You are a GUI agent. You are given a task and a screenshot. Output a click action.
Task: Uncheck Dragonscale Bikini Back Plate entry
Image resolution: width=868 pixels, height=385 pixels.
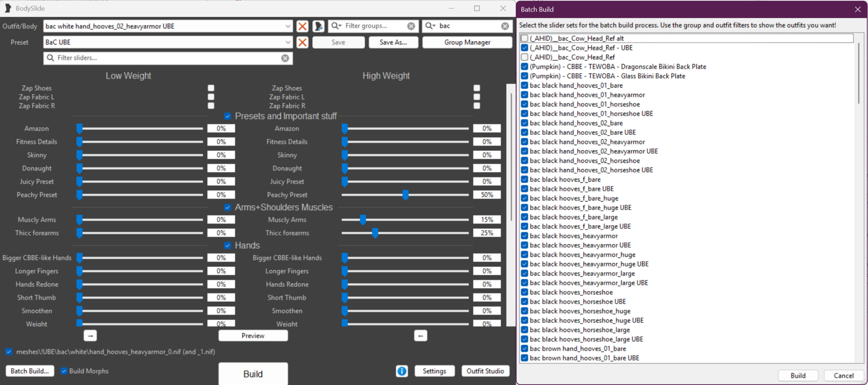tap(524, 67)
